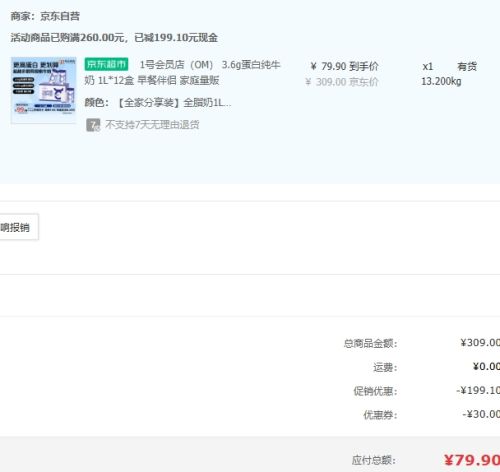The width and height of the screenshot is (500, 472).
Task: Click the x1 quantity value
Action: pyautogui.click(x=428, y=67)
